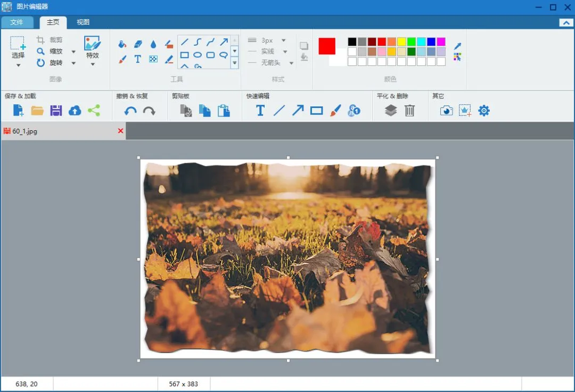The width and height of the screenshot is (575, 392).
Task: Select the paint bucket fill tool
Action: click(x=122, y=44)
